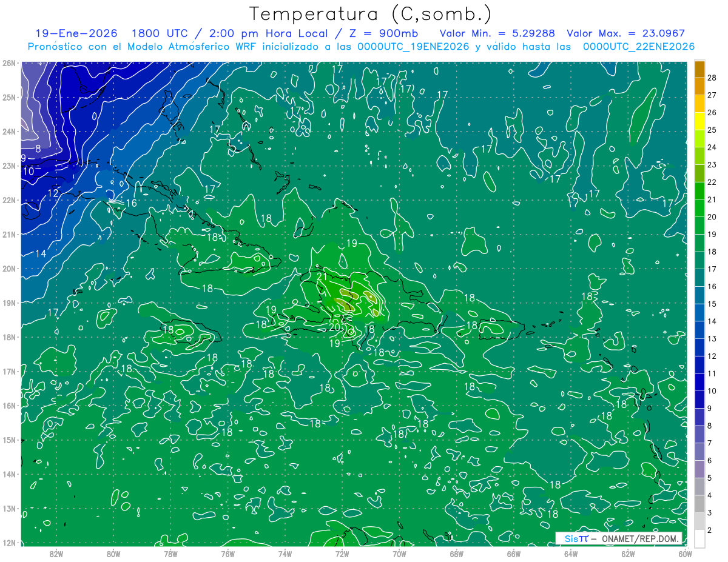Click the '60W' longitude axis label
The width and height of the screenshot is (728, 562).
click(x=685, y=554)
